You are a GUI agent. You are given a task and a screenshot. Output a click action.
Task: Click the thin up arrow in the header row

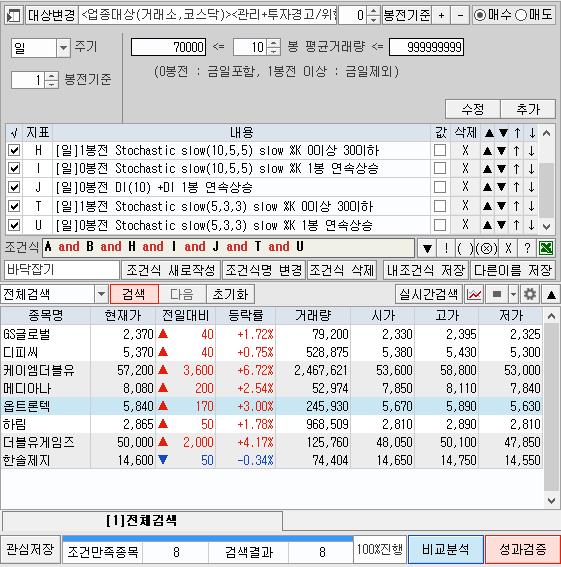click(x=518, y=133)
